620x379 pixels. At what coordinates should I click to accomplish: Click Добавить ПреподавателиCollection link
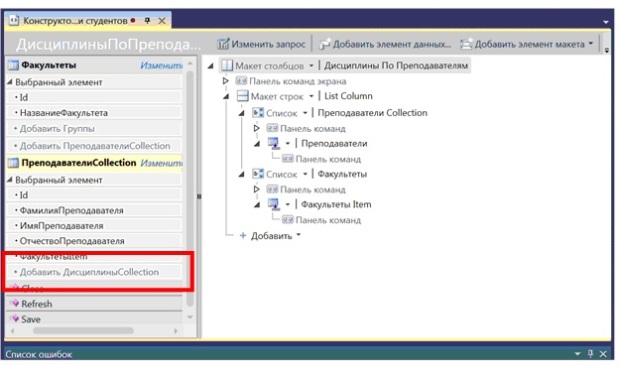95,146
